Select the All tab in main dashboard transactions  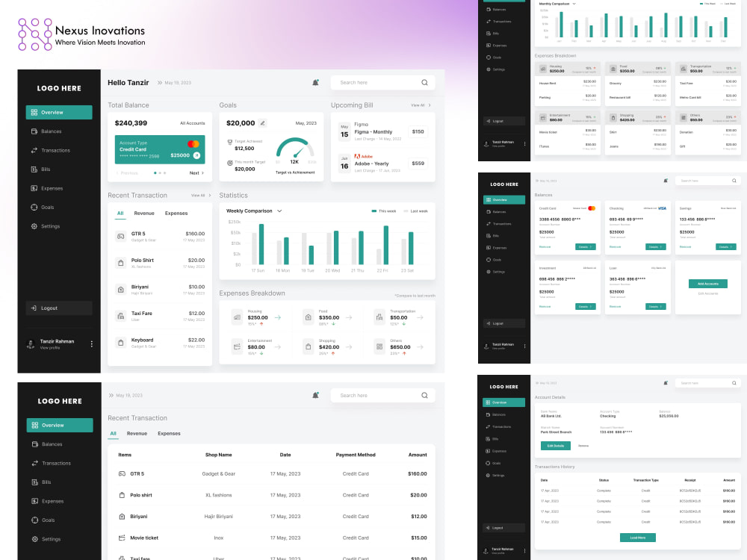[120, 214]
